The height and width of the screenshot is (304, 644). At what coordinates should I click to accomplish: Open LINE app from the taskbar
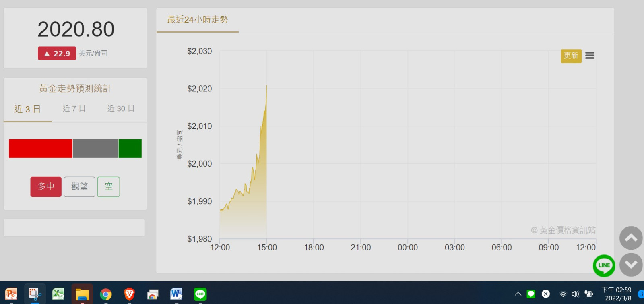pos(200,294)
